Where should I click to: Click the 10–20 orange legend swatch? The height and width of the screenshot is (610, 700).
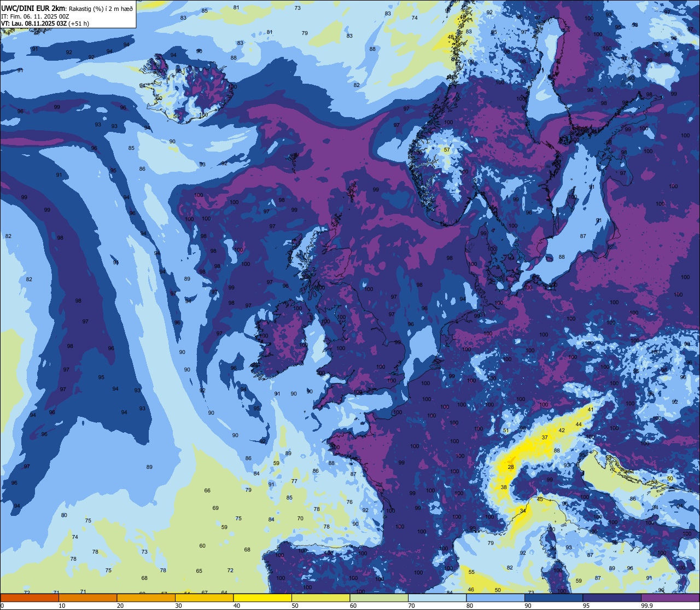(x=87, y=597)
